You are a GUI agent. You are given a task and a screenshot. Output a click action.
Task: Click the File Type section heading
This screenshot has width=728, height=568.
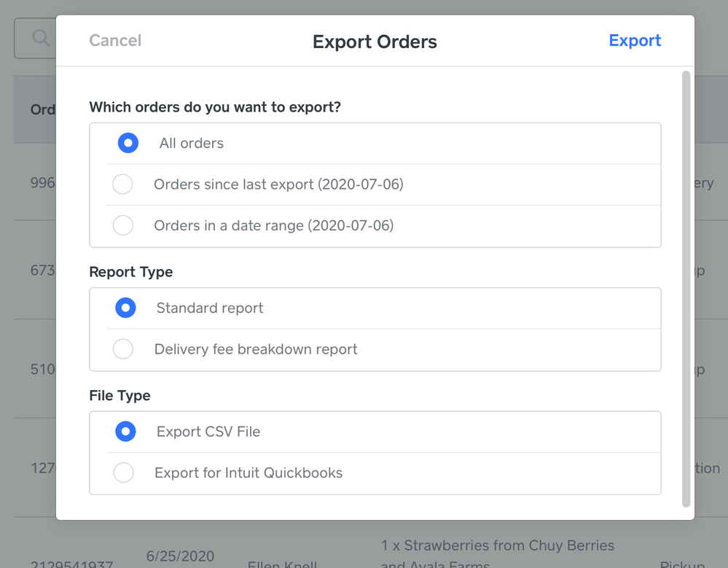(x=120, y=396)
